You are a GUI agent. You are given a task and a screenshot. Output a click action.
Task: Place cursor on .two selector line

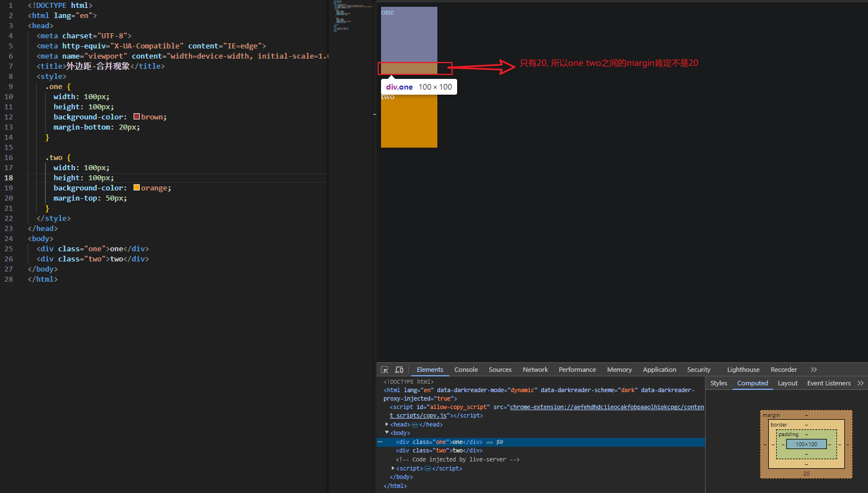[58, 157]
